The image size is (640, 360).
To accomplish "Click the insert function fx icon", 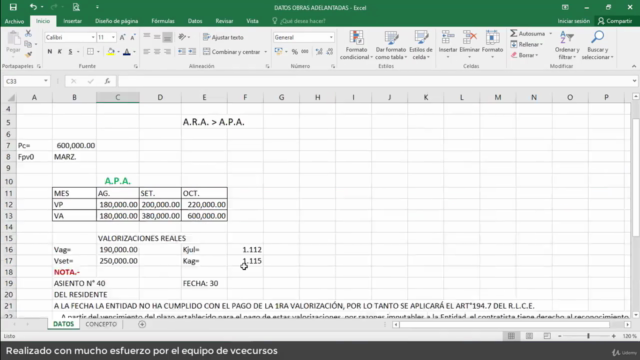I will point(107,81).
